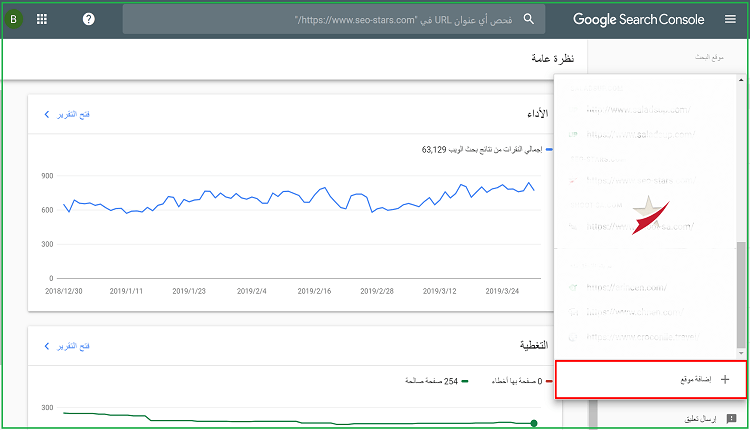Open the hamburger navigation menu
Image resolution: width=750 pixels, height=430 pixels.
pyautogui.click(x=729, y=19)
